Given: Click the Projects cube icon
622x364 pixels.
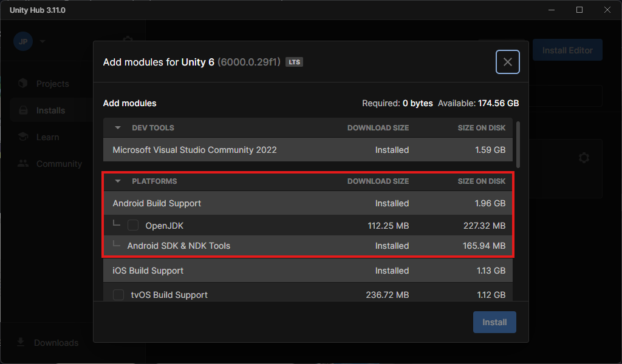Looking at the screenshot, I should pyautogui.click(x=23, y=83).
